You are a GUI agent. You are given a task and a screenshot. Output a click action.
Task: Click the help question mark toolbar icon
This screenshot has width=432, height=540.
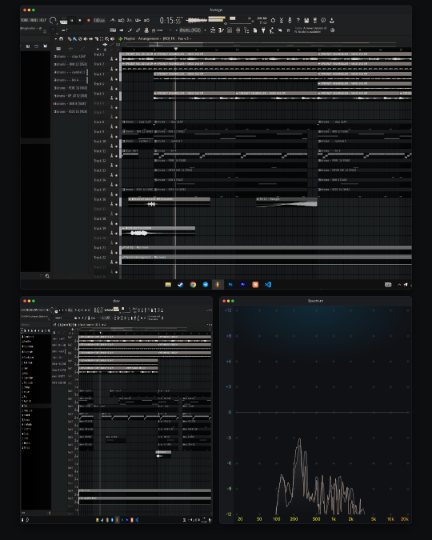pyautogui.click(x=298, y=20)
